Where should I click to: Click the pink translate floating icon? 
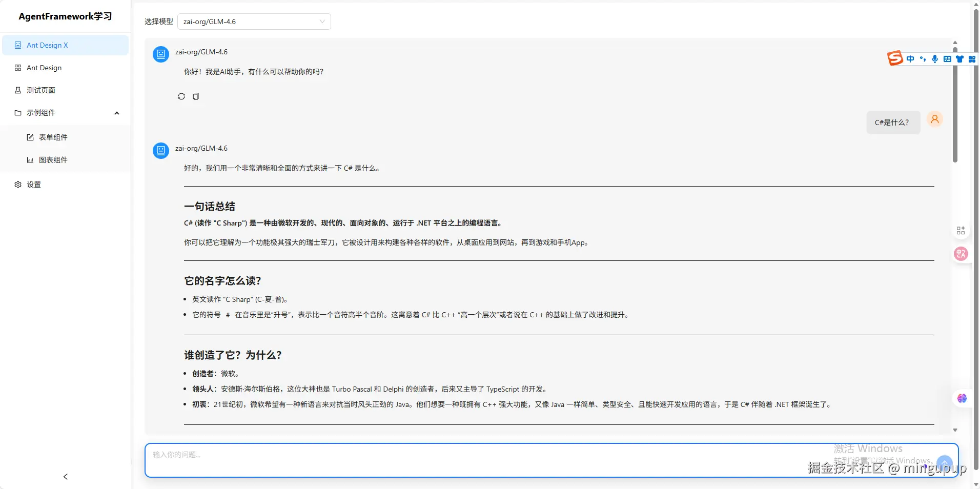[x=961, y=254]
